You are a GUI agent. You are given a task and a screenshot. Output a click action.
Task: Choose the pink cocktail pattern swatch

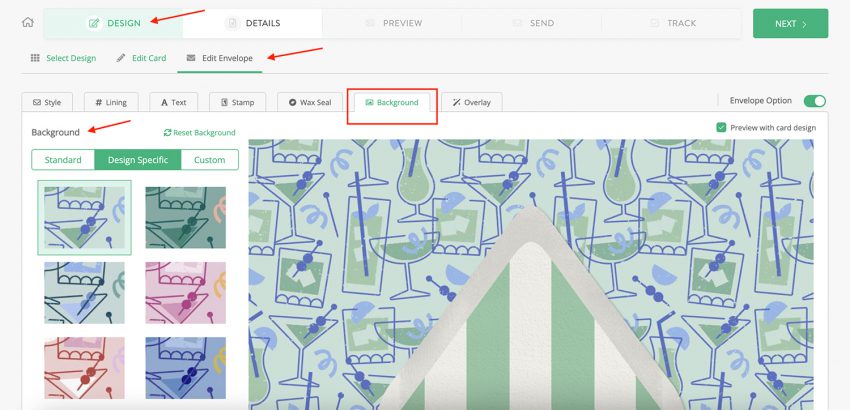(185, 293)
